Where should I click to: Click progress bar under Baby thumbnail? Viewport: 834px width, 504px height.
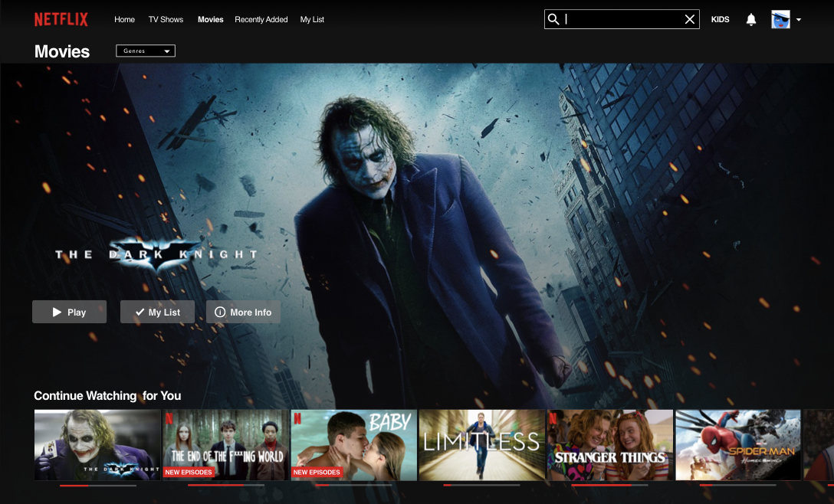tap(353, 486)
